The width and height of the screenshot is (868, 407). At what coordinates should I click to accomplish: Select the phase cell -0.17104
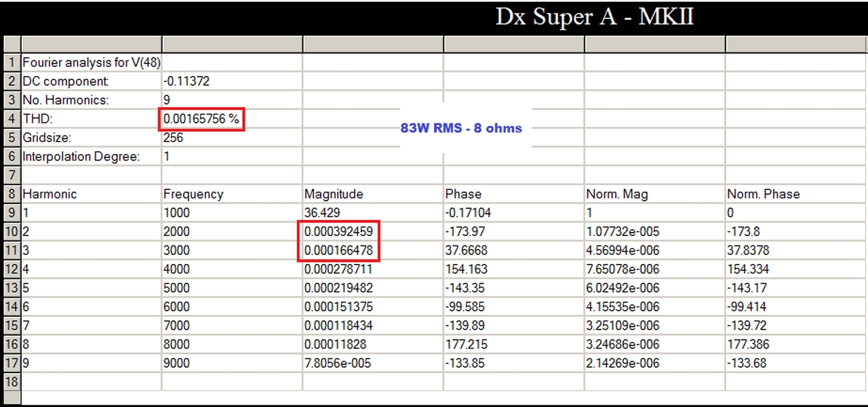click(514, 213)
